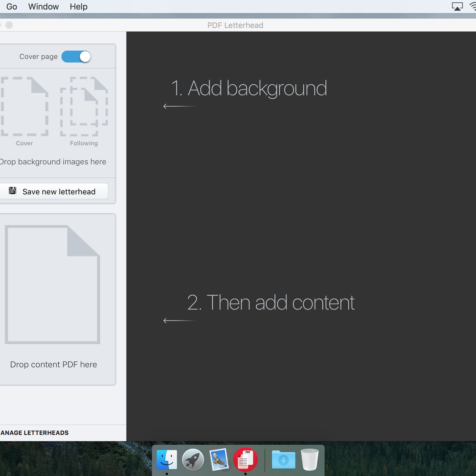Open the Window menu
Screen dimensions: 476x476
coord(44,7)
